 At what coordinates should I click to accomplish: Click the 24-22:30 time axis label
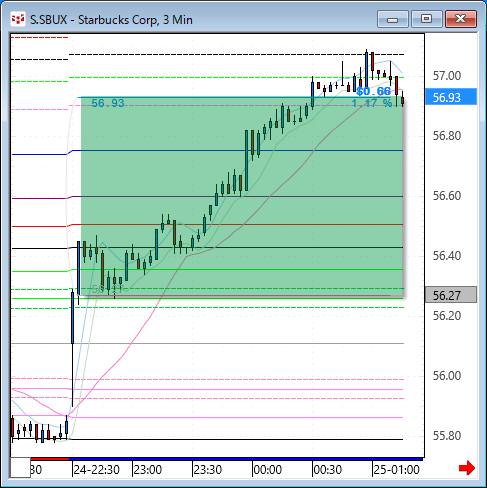(97, 470)
